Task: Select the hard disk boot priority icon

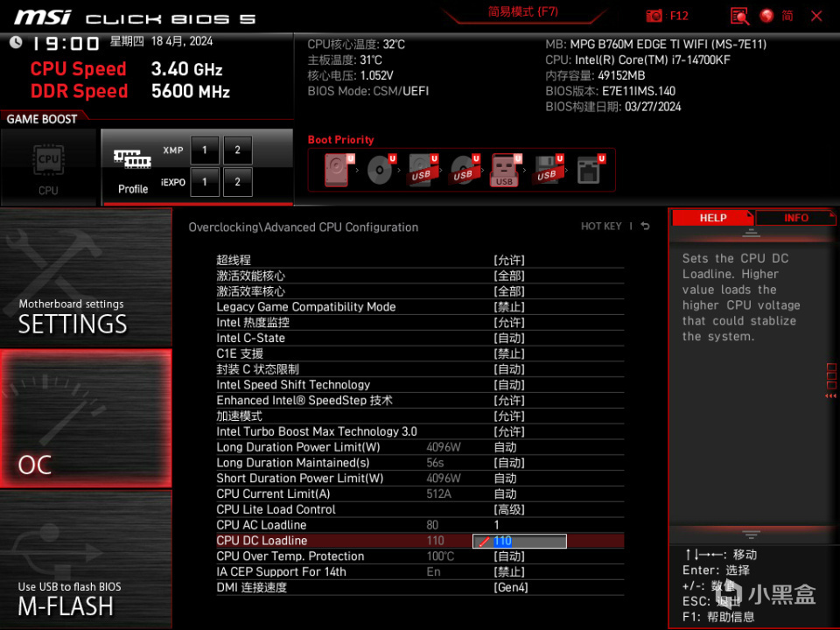Action: (337, 170)
